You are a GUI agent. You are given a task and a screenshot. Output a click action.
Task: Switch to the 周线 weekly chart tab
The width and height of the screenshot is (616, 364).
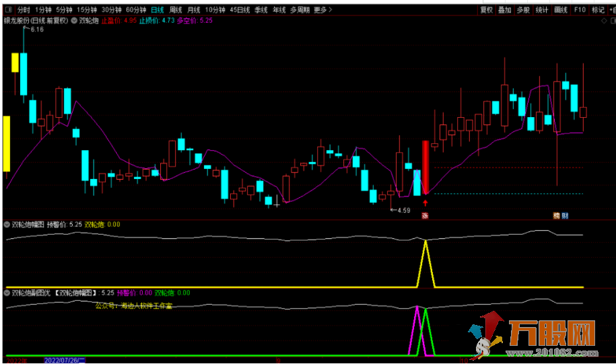click(x=176, y=10)
